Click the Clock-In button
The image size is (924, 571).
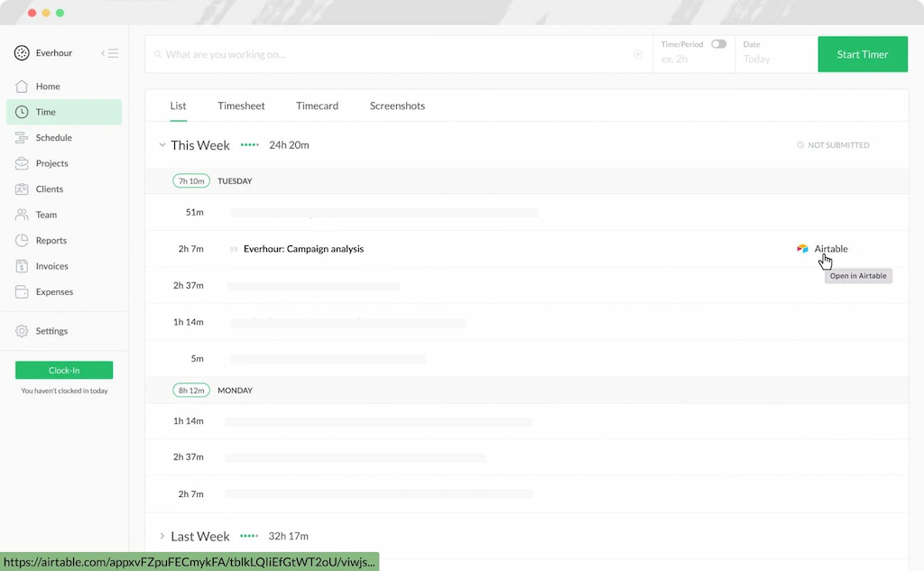[x=64, y=370]
